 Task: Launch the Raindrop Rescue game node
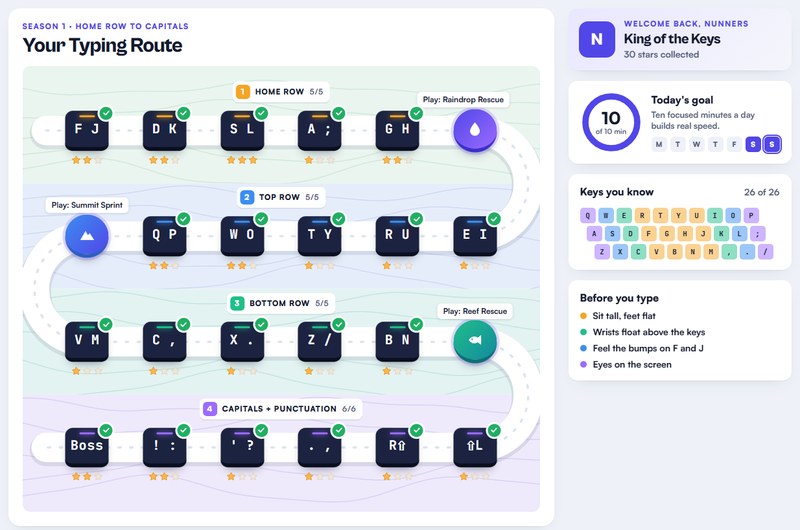pyautogui.click(x=475, y=130)
